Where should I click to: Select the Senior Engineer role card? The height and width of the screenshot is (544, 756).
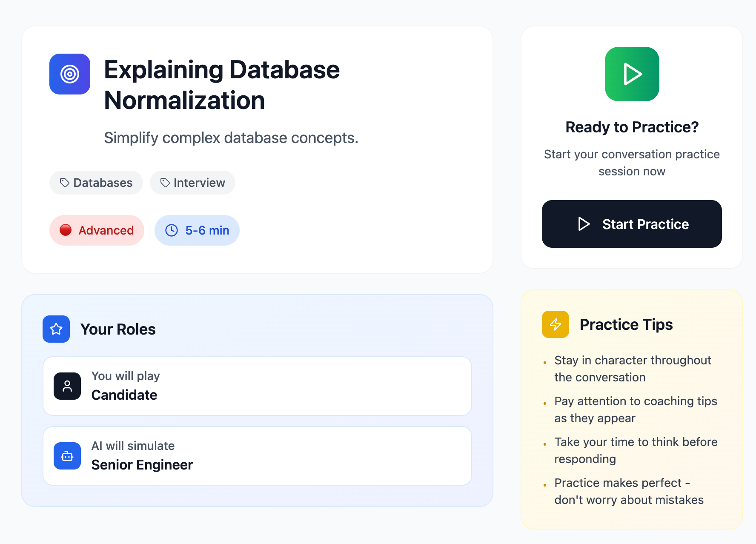pyautogui.click(x=258, y=456)
